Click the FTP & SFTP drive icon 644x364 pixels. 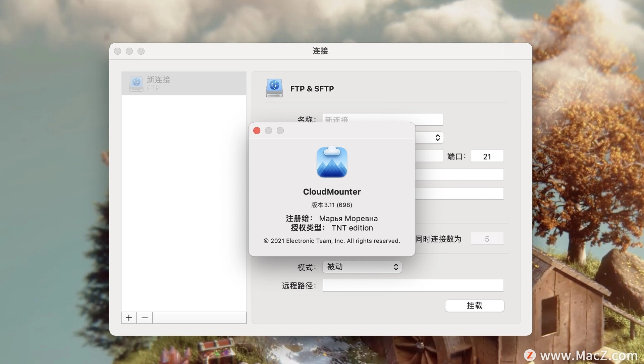[274, 88]
